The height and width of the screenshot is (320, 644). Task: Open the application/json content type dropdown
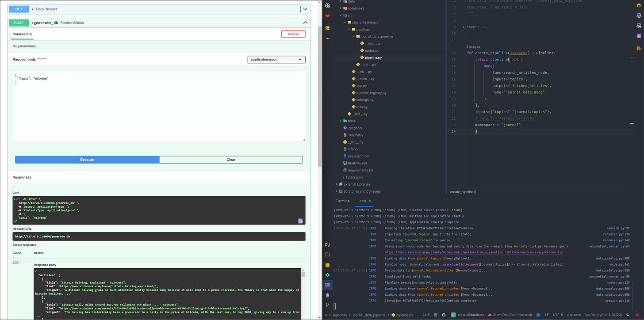(276, 59)
